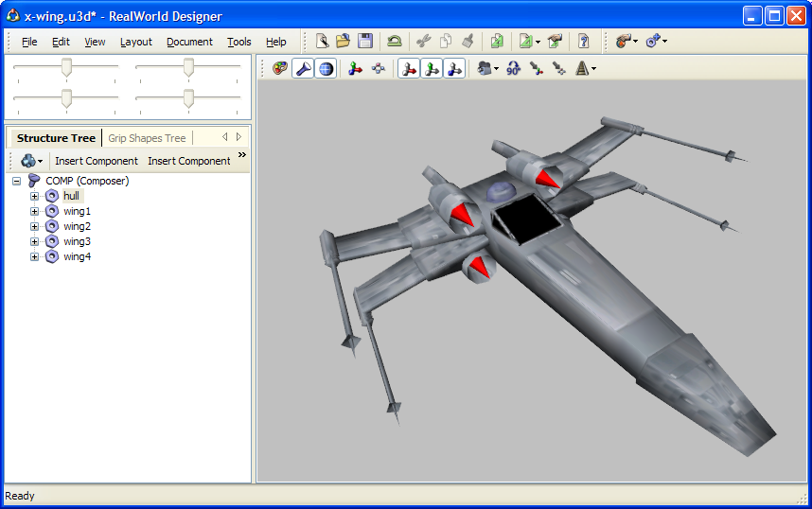Viewport: 812px width, 509px height.
Task: Click the Paste brush icon
Action: tap(468, 41)
